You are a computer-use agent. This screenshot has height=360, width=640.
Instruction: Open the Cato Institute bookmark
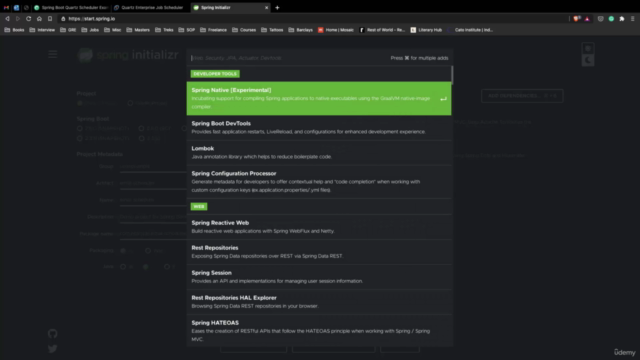(x=470, y=30)
